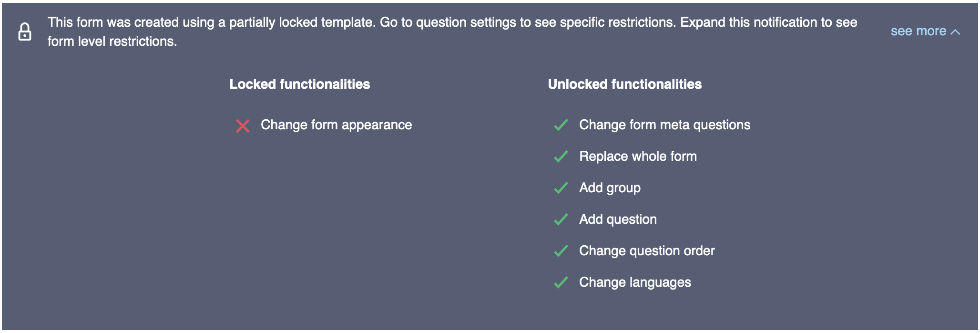Click the Change form meta questions text
Viewport: 980px width, 333px height.
click(x=664, y=125)
